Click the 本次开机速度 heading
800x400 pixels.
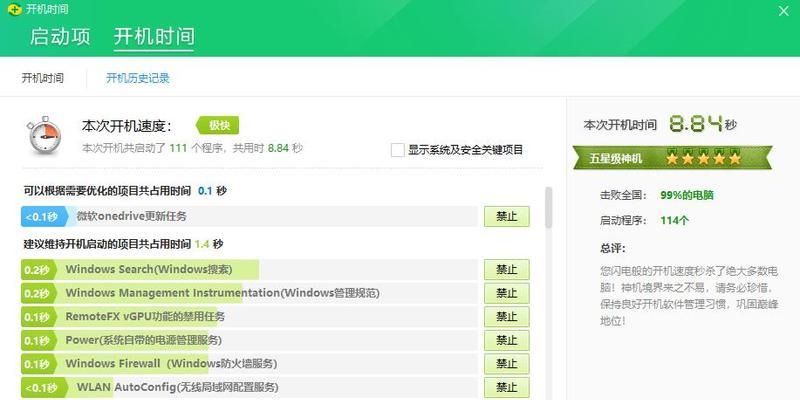coord(127,126)
